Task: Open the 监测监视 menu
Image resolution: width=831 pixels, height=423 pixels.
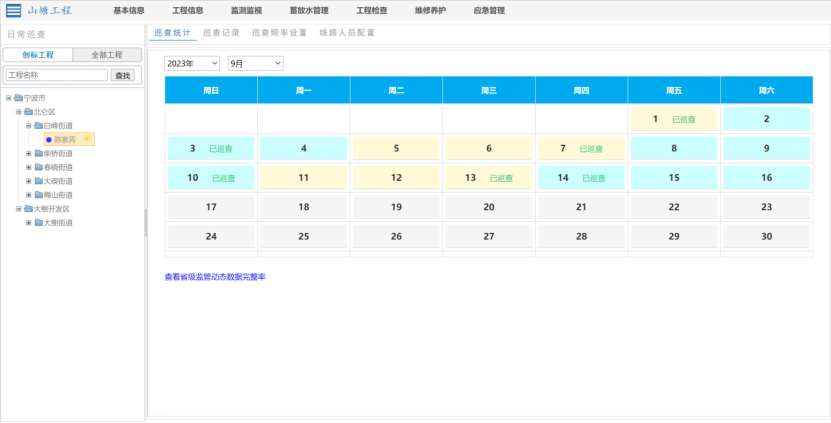Action: pos(246,11)
